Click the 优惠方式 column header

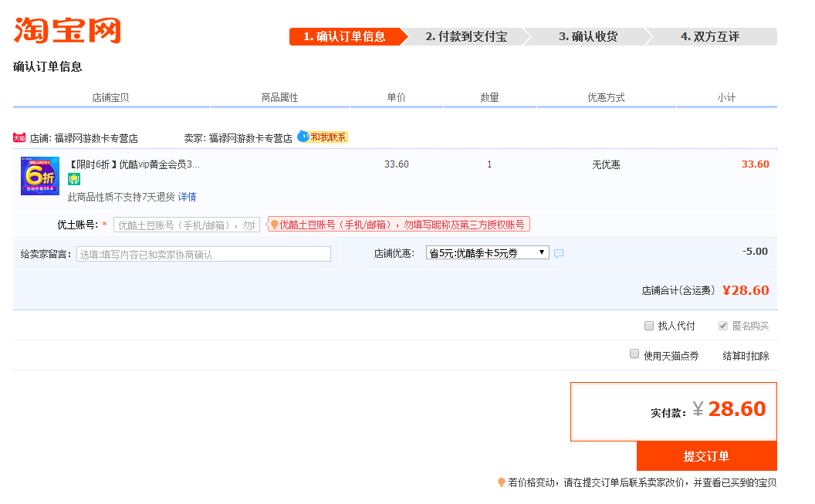(606, 98)
